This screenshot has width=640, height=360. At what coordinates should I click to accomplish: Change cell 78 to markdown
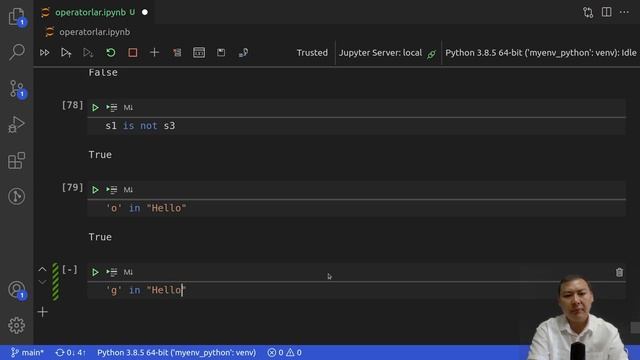click(x=128, y=108)
